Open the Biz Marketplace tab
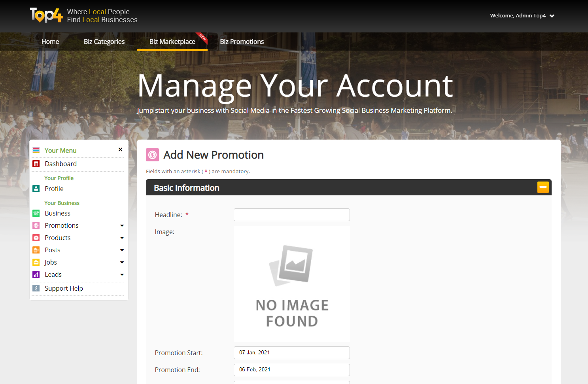 point(172,42)
